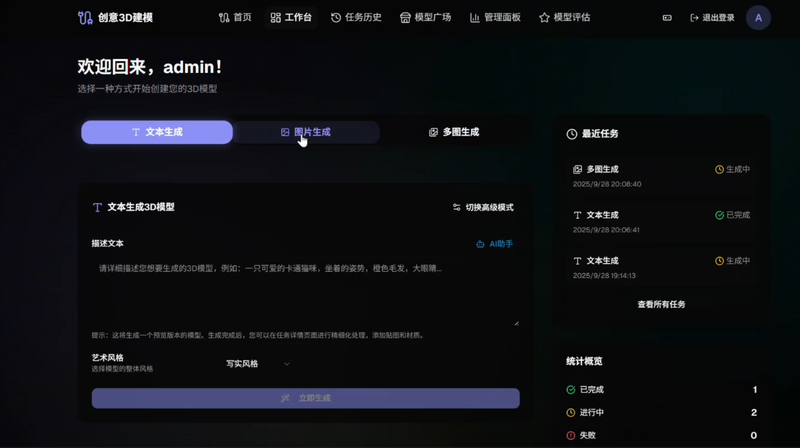This screenshot has height=448, width=800.
Task: Click the stacked images icon in 多图生成 tab
Action: click(433, 132)
